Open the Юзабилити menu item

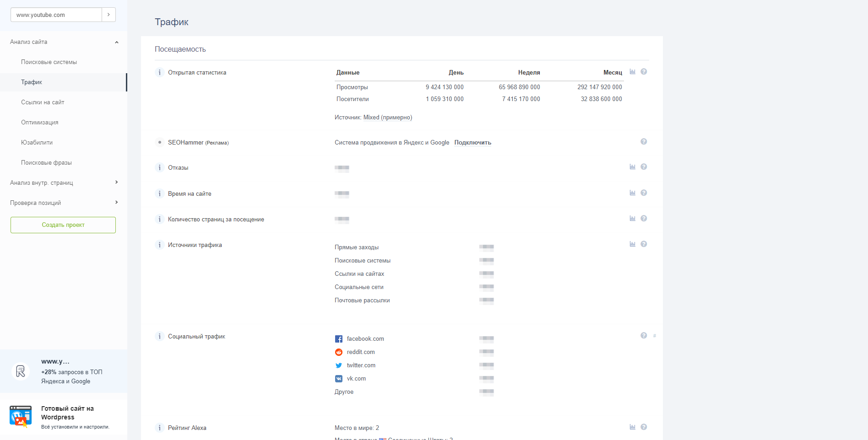coord(37,143)
